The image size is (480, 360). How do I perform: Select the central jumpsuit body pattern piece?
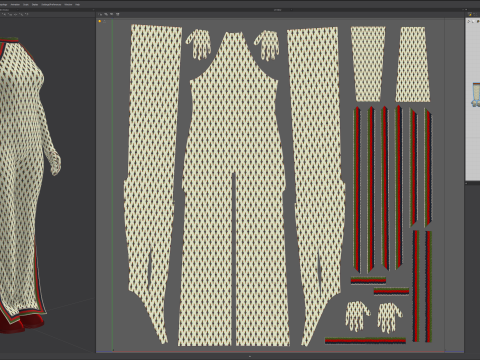233,133
